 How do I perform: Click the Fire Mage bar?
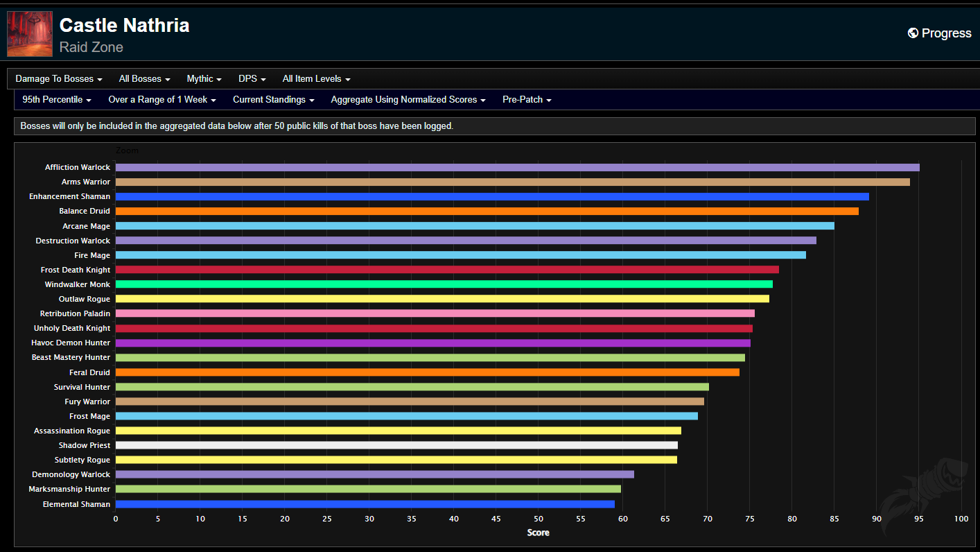(461, 255)
